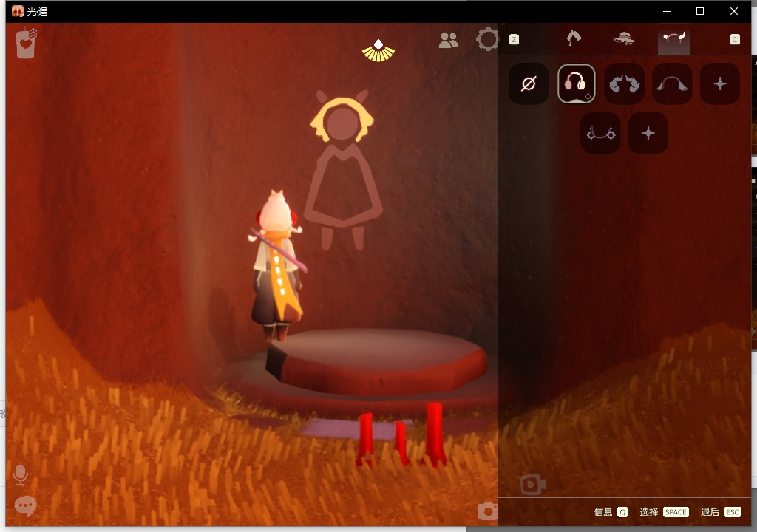This screenshot has height=532, width=757.
Task: Maximize the 光遇 window
Action: (700, 11)
